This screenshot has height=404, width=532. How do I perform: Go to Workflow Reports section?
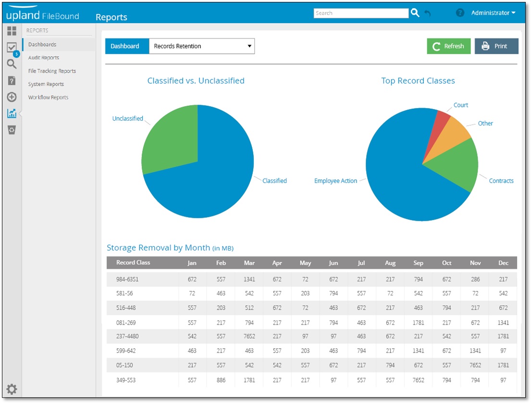(48, 98)
